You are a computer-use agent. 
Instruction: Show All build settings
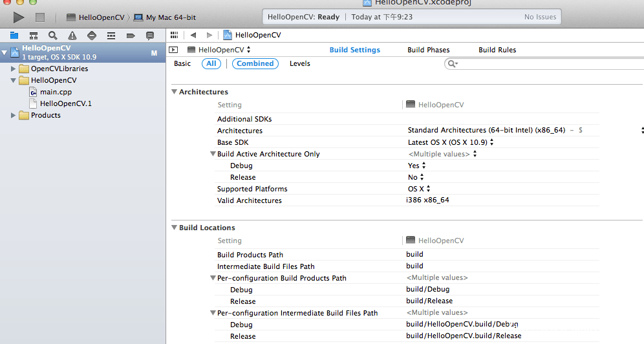(211, 63)
